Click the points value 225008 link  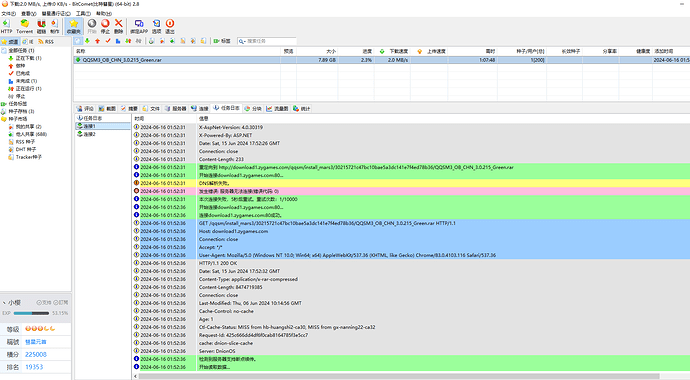point(36,354)
